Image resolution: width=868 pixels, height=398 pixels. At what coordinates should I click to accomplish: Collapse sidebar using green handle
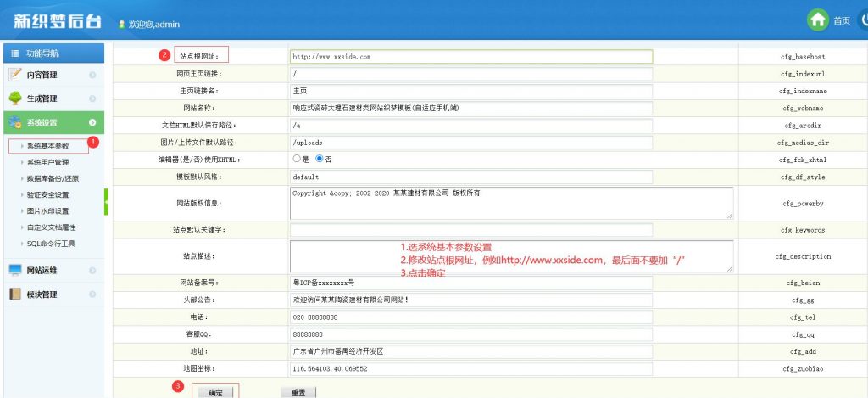click(x=106, y=202)
